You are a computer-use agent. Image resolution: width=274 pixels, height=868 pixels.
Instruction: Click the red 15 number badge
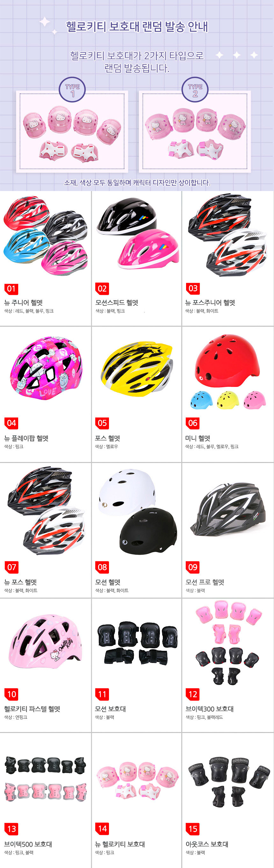192,829
